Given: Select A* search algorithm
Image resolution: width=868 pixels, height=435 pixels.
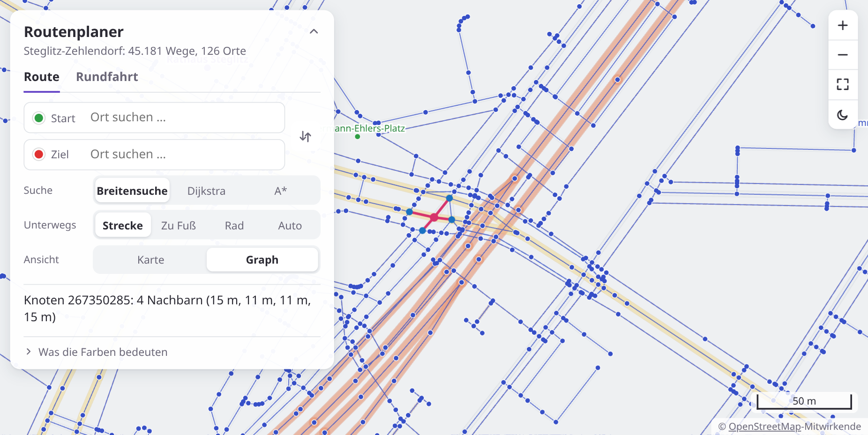Looking at the screenshot, I should [x=281, y=191].
